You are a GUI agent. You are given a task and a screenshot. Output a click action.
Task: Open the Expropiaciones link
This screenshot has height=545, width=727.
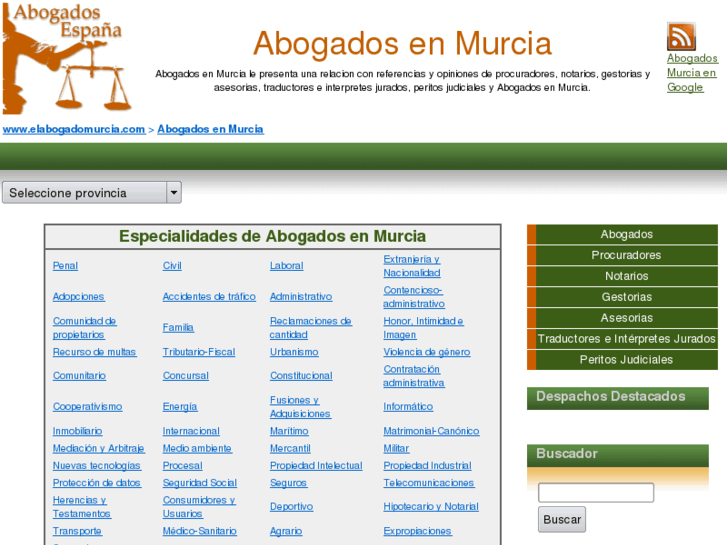(x=417, y=531)
